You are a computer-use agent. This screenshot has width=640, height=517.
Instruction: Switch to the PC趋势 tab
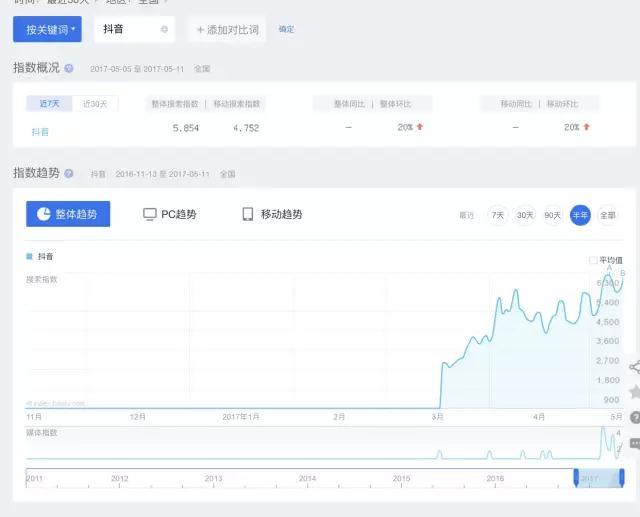[x=170, y=214]
